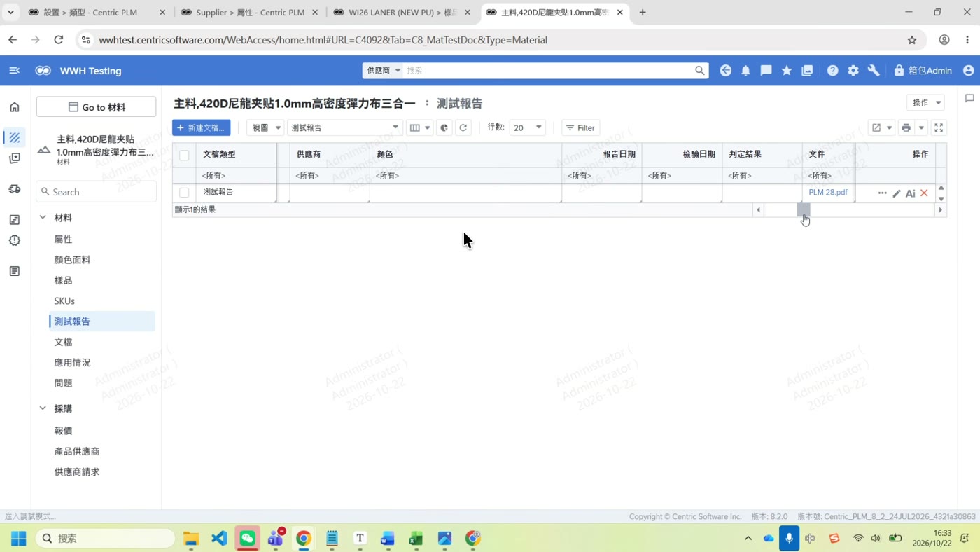Screen dimensions: 980x552
Task: Toggle the hamburger navigation menu icon
Action: click(x=14, y=71)
